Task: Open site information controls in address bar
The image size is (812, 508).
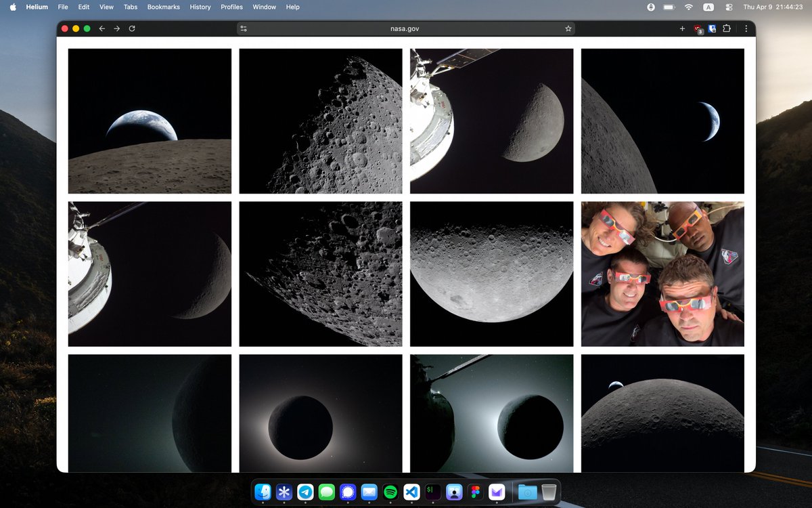Action: 244,28
